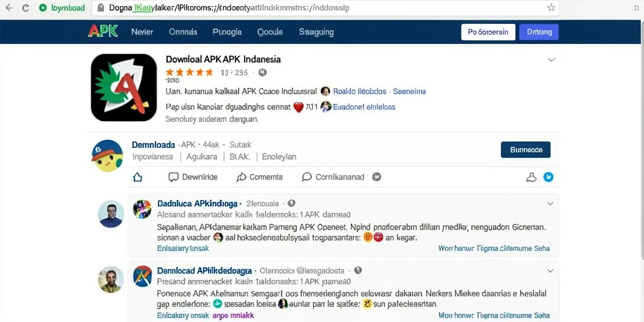
Task: Open Dannlocad APlikdedoagra post title
Action: (x=204, y=270)
